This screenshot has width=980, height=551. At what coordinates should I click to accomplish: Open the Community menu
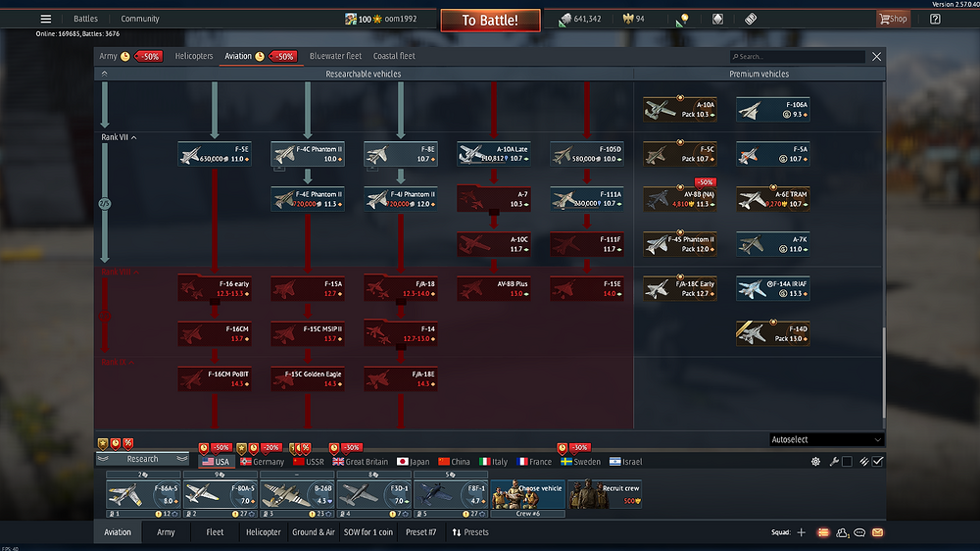(140, 19)
